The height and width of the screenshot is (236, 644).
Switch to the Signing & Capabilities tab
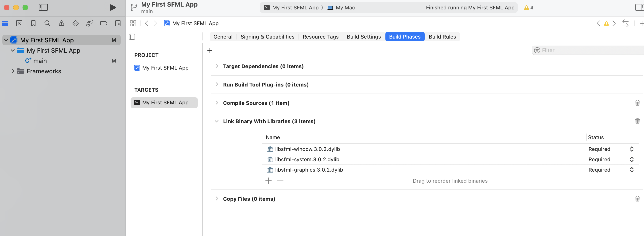tap(267, 36)
